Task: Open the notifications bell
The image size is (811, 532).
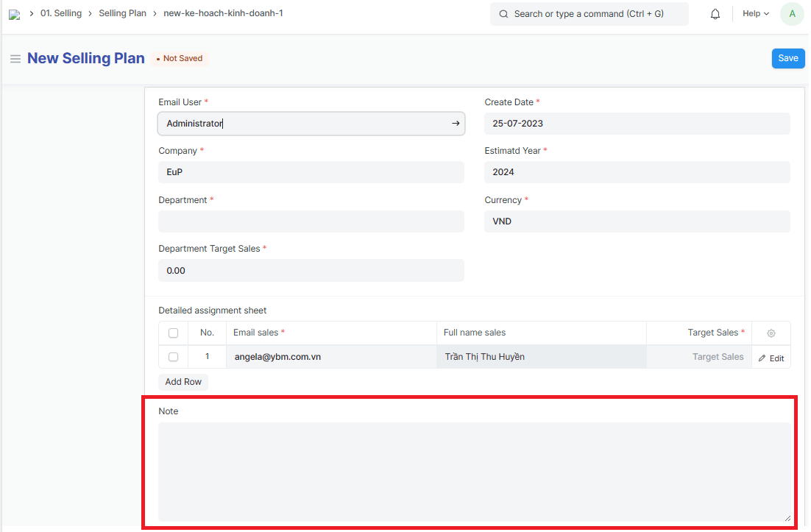Action: (x=715, y=14)
